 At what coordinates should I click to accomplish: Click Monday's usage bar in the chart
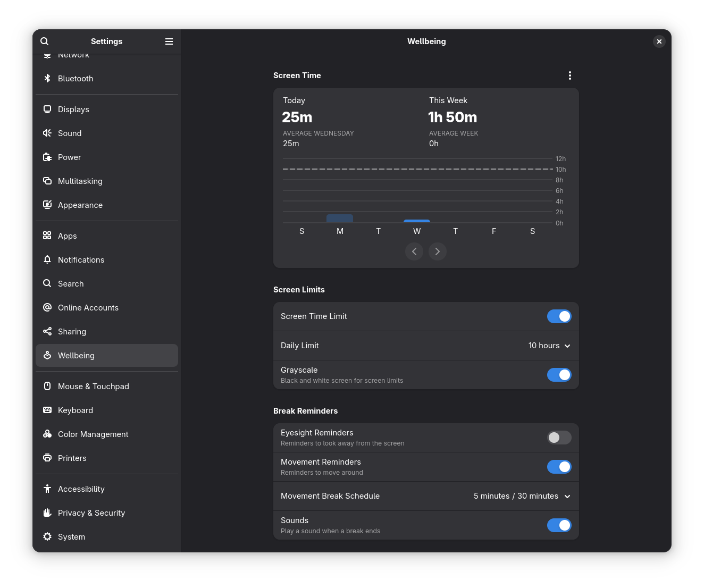(x=340, y=219)
